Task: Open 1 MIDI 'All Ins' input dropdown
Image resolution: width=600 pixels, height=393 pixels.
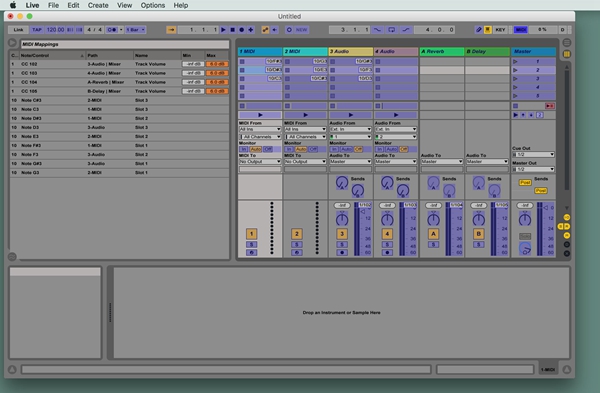Action: [260, 129]
